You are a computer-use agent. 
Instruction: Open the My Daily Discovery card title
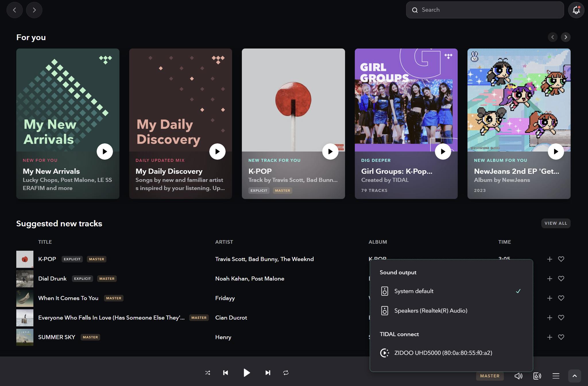point(169,171)
